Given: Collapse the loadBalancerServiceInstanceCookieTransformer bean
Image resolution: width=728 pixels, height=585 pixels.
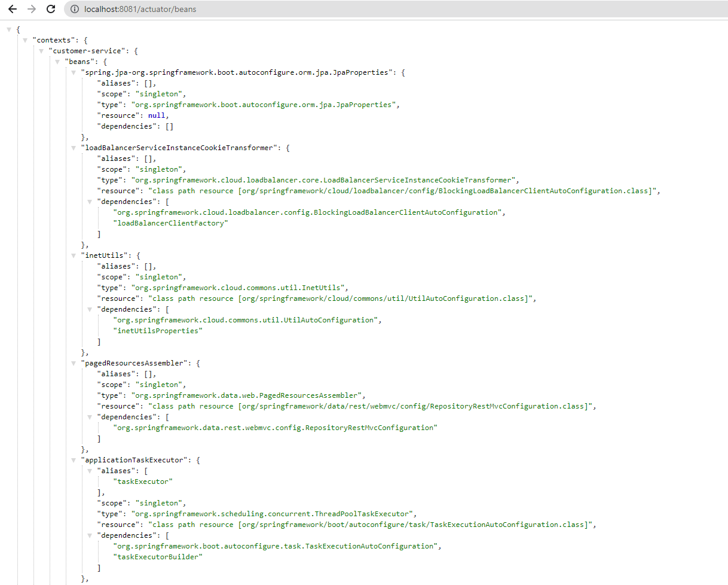Looking at the screenshot, I should [74, 147].
